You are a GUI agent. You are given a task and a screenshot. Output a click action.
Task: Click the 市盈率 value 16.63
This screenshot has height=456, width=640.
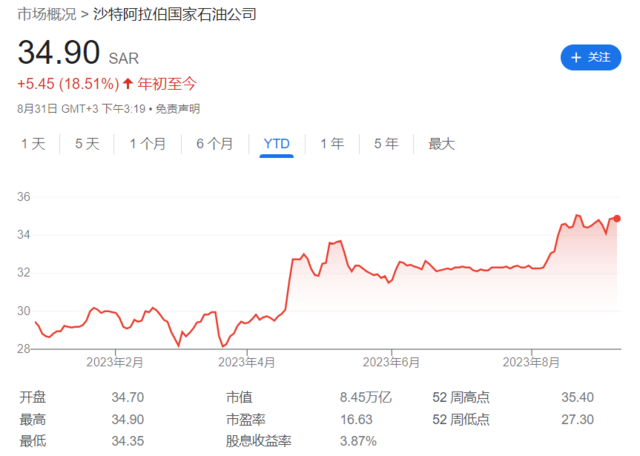[x=356, y=419]
